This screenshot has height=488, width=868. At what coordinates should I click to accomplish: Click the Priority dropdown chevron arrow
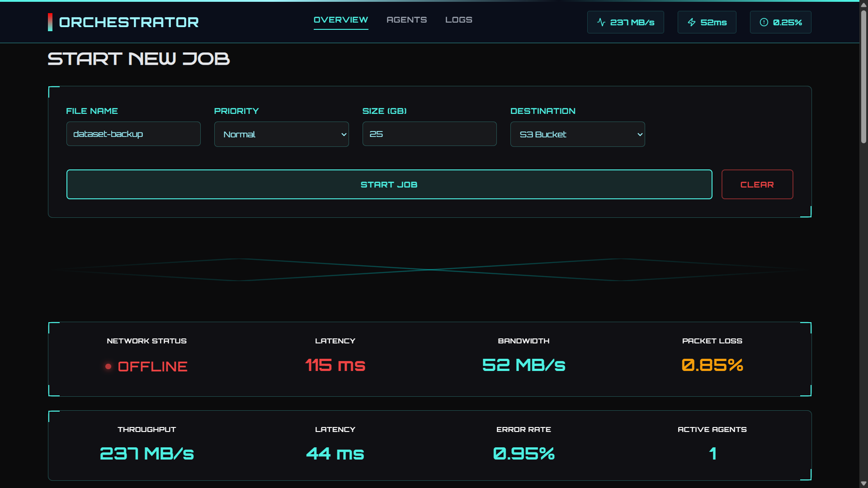pyautogui.click(x=344, y=134)
